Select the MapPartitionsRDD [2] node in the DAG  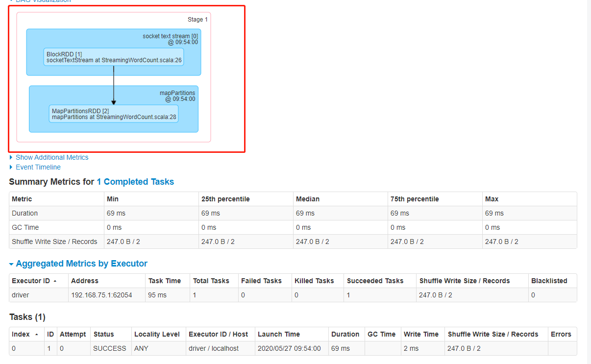[113, 114]
